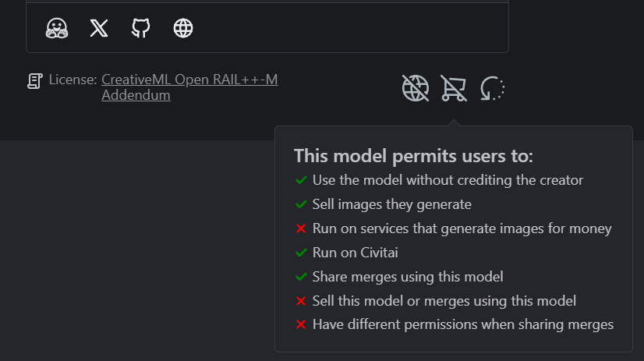The height and width of the screenshot is (361, 644).
Task: Open the creator's website globe icon
Action: (x=183, y=29)
